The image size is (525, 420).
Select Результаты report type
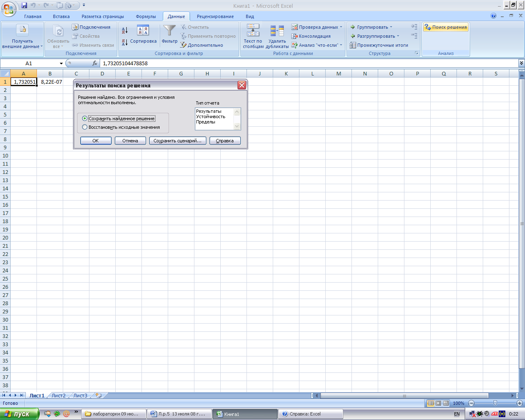click(x=209, y=111)
